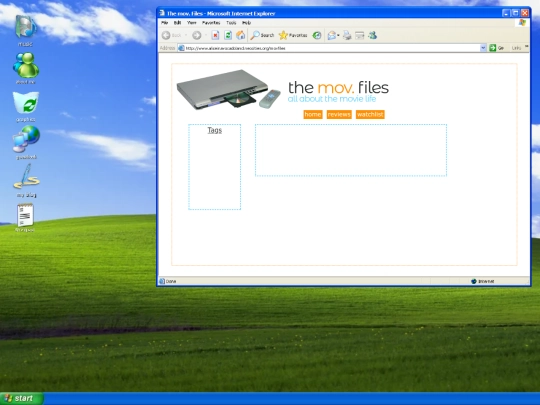
Task: Click the Tags heading link
Action: [215, 130]
